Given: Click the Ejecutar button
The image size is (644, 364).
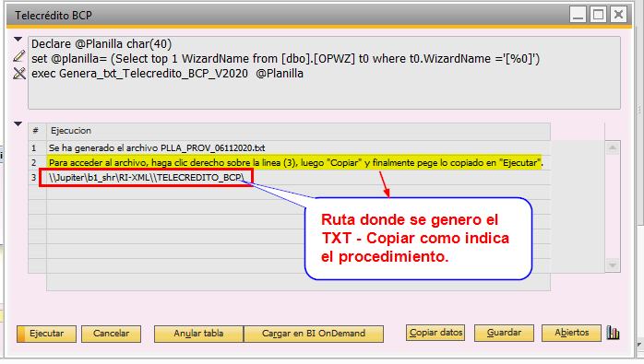Looking at the screenshot, I should pos(46,334).
